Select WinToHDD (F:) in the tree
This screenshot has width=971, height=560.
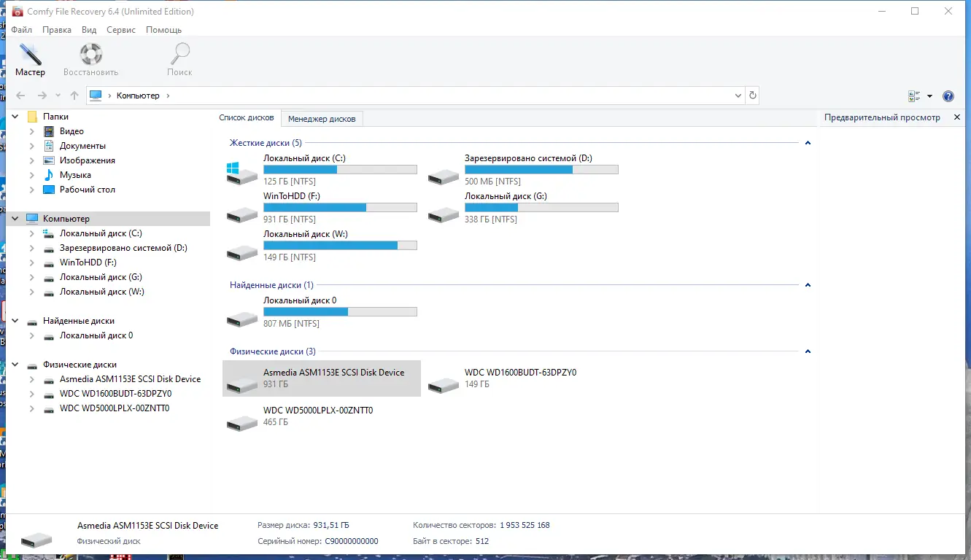coord(88,262)
